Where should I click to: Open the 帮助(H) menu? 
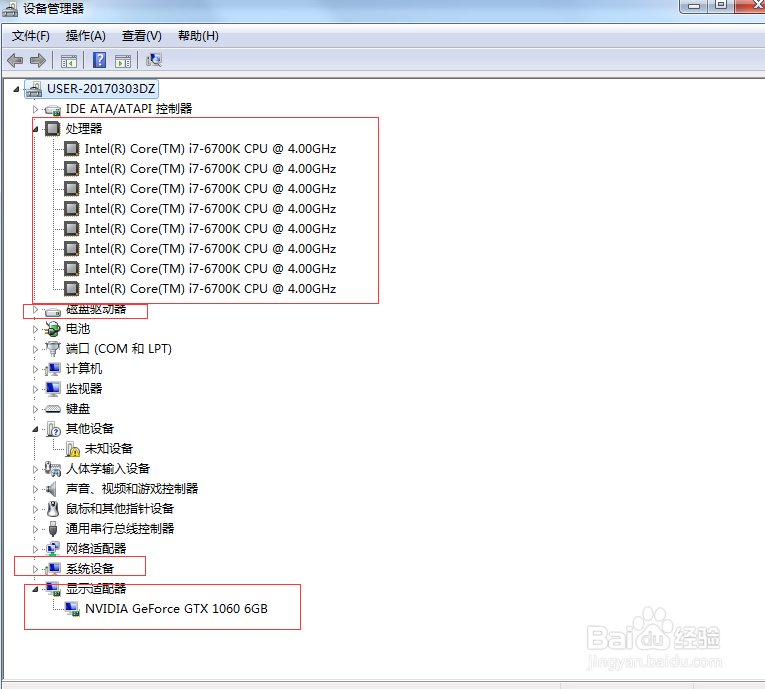click(x=198, y=36)
